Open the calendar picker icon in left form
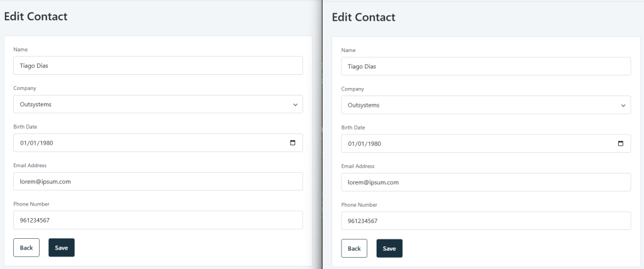The height and width of the screenshot is (269, 644). (293, 143)
